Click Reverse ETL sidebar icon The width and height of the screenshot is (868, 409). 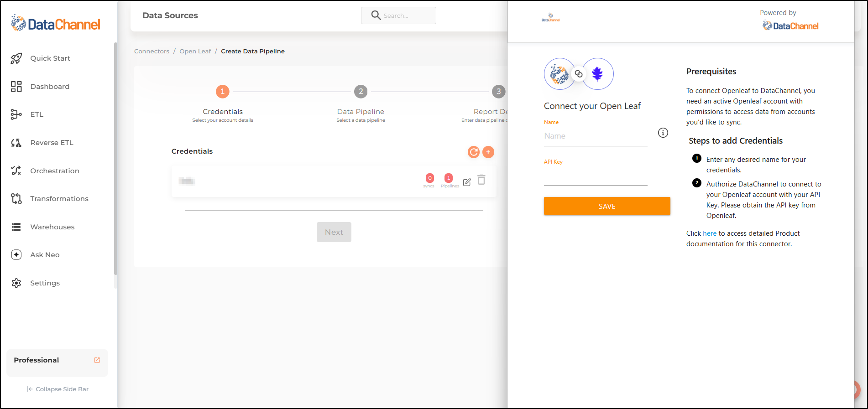[x=16, y=143]
